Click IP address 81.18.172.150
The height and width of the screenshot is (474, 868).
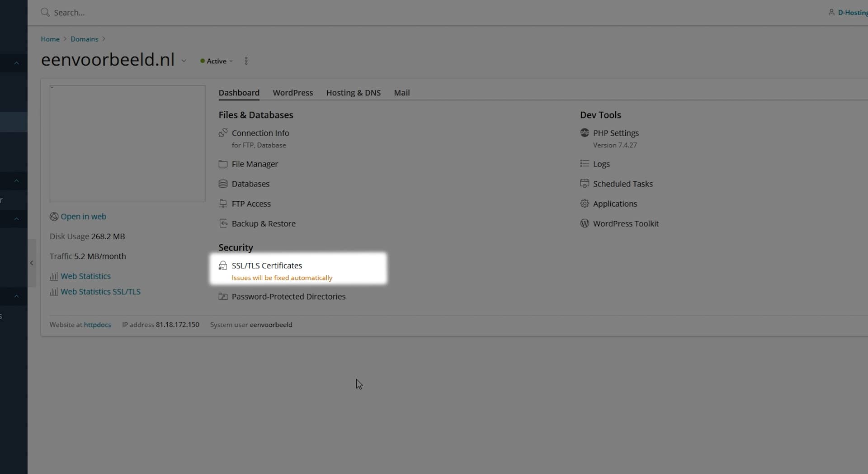coord(177,325)
